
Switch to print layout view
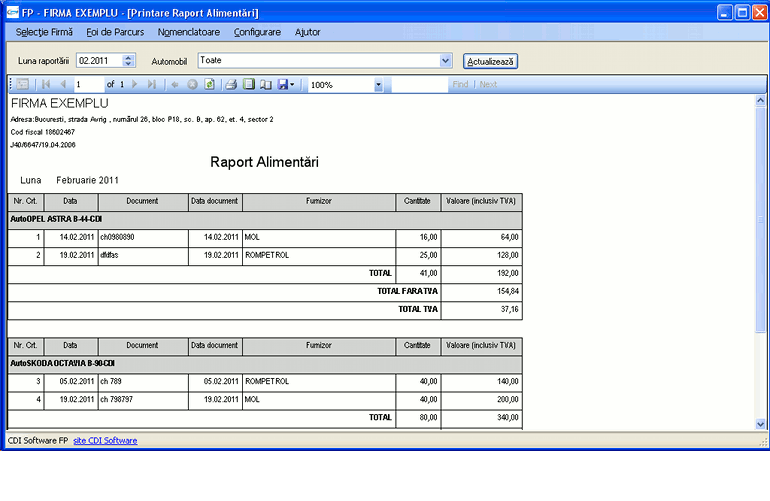click(x=249, y=84)
